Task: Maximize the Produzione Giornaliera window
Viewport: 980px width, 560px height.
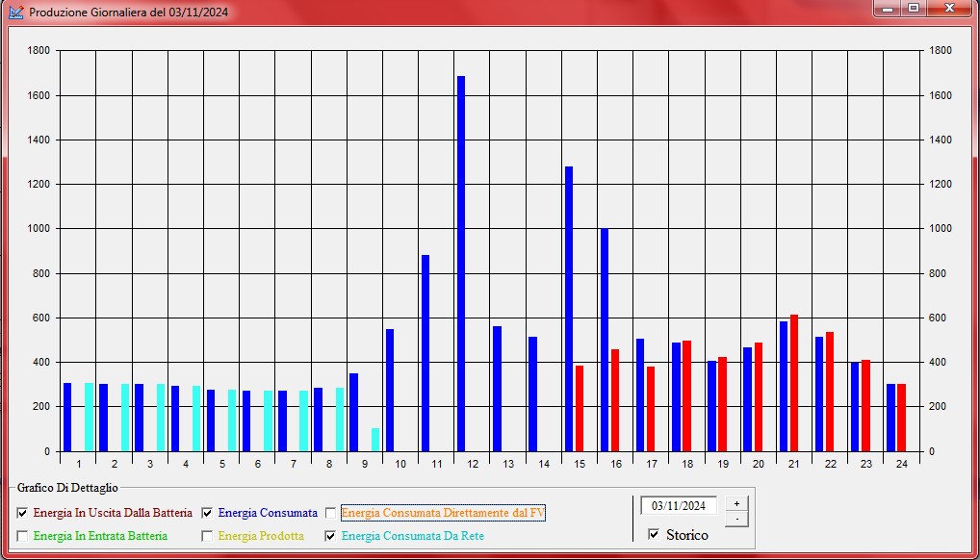Action: tap(912, 10)
